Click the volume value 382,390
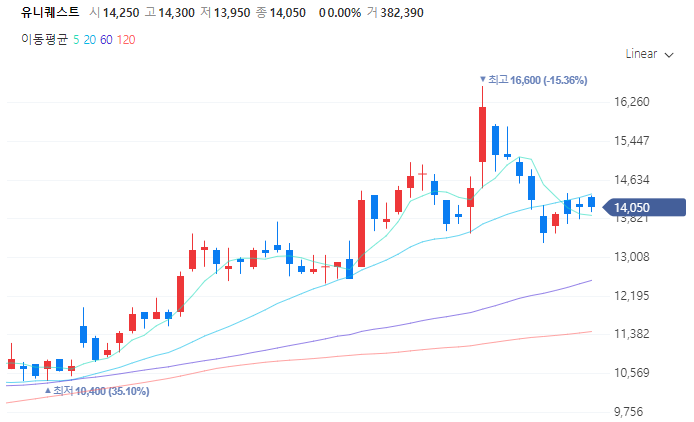Image resolution: width=694 pixels, height=422 pixels. click(x=402, y=13)
